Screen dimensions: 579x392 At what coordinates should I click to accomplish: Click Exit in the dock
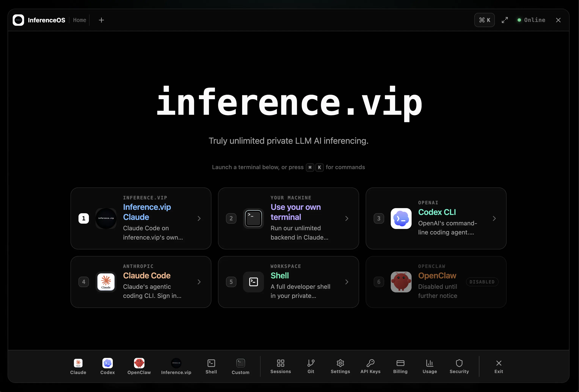499,366
